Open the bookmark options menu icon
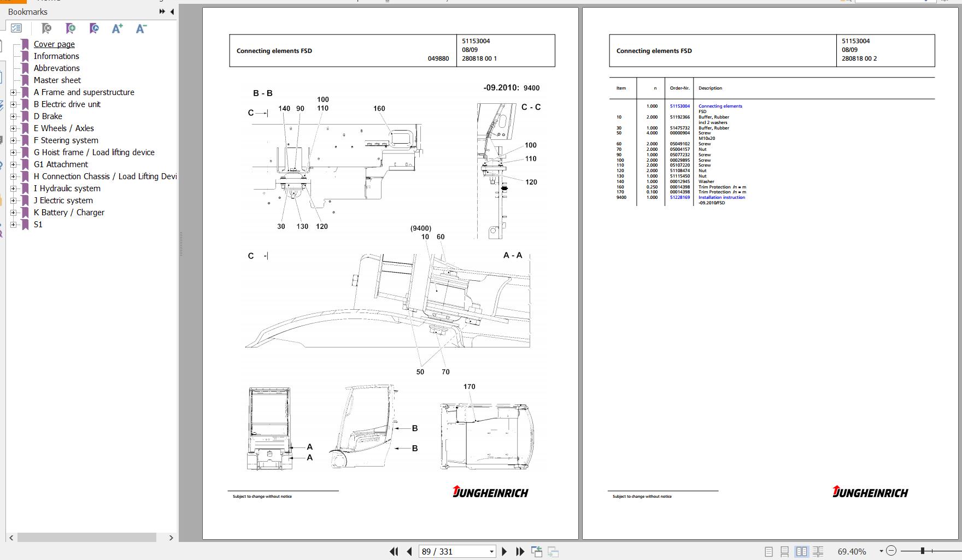The image size is (962, 560). tap(16, 28)
